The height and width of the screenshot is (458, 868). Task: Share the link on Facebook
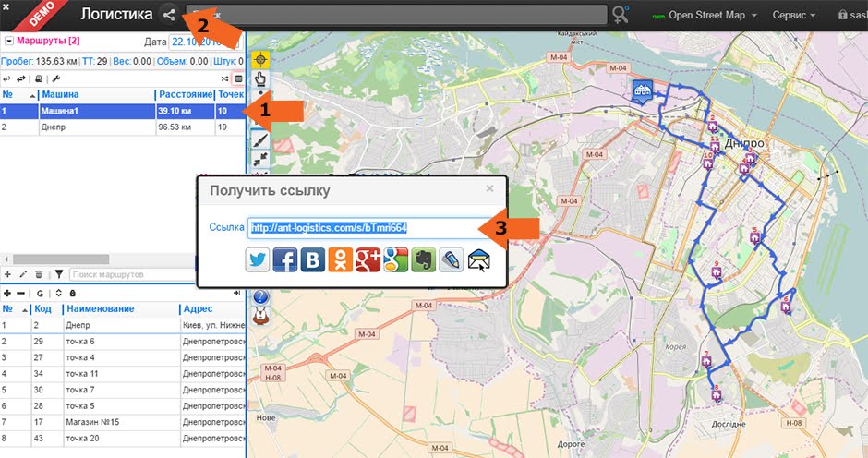click(285, 259)
